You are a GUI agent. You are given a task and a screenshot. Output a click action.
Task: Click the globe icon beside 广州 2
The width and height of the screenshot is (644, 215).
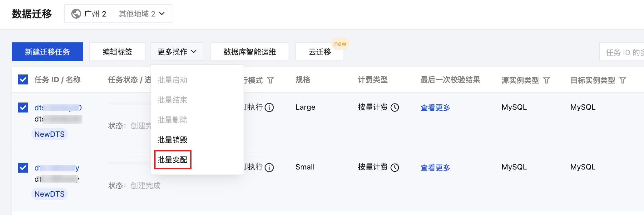click(x=76, y=14)
